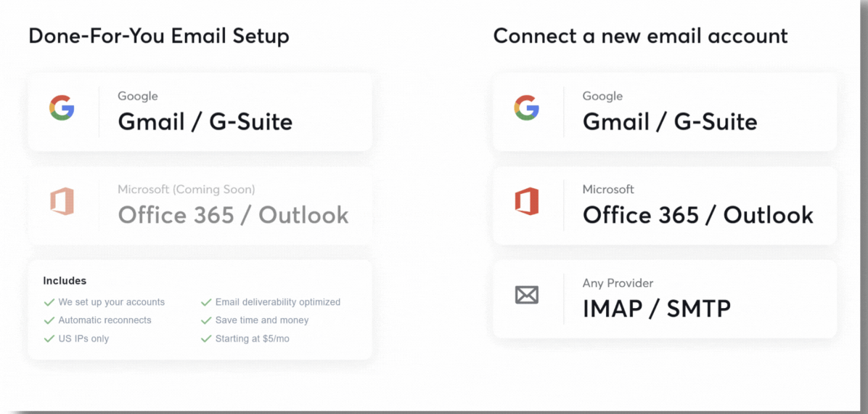Click Google logo under Connect a new email account
The height and width of the screenshot is (414, 868).
[x=526, y=107]
